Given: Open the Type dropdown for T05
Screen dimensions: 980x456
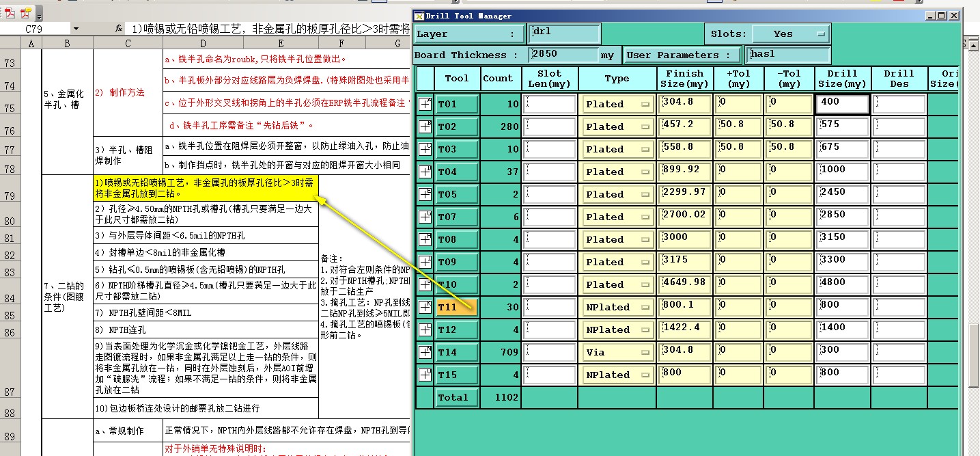Looking at the screenshot, I should pos(617,195).
